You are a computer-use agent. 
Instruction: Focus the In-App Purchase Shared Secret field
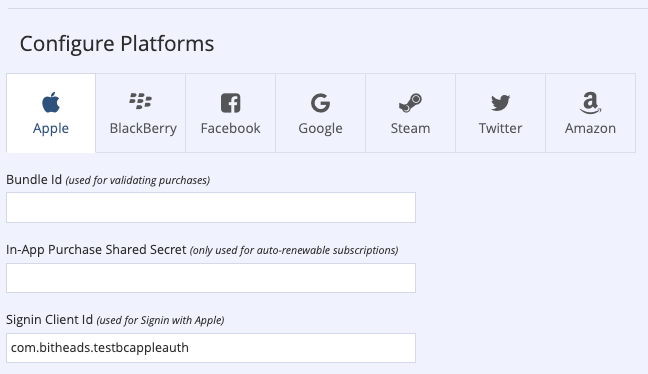[211, 278]
